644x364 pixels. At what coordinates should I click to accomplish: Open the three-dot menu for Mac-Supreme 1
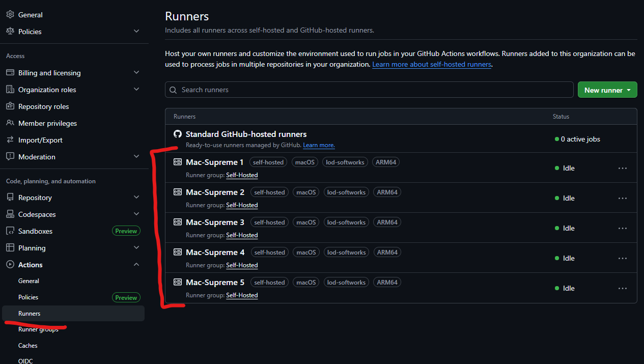pyautogui.click(x=623, y=168)
